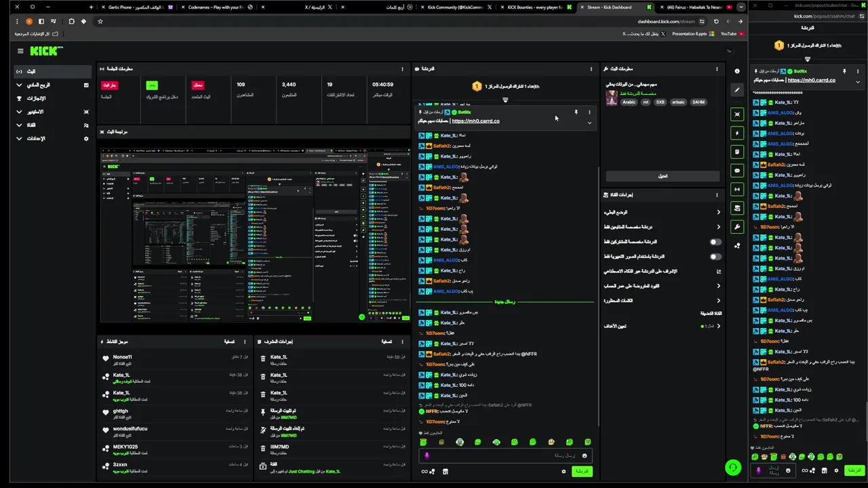Open AI chat moderation external link

(718, 271)
